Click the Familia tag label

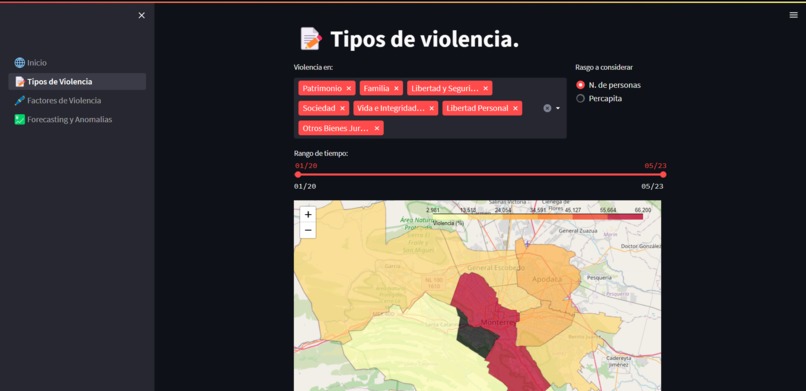[x=376, y=88]
